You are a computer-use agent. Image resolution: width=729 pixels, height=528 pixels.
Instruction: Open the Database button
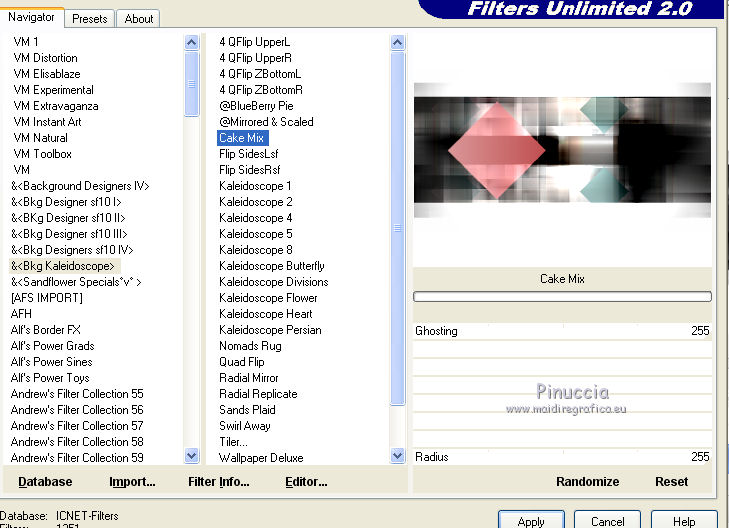[45, 482]
